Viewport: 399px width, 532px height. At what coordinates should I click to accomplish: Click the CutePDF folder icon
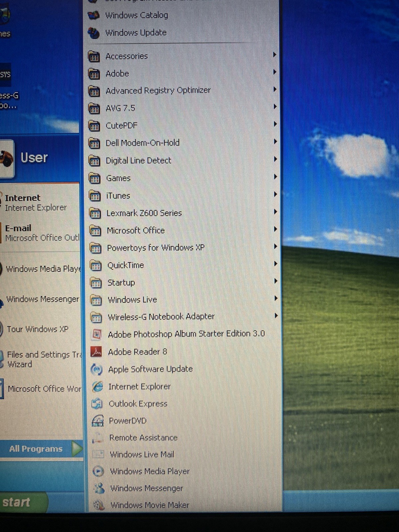pyautogui.click(x=94, y=126)
